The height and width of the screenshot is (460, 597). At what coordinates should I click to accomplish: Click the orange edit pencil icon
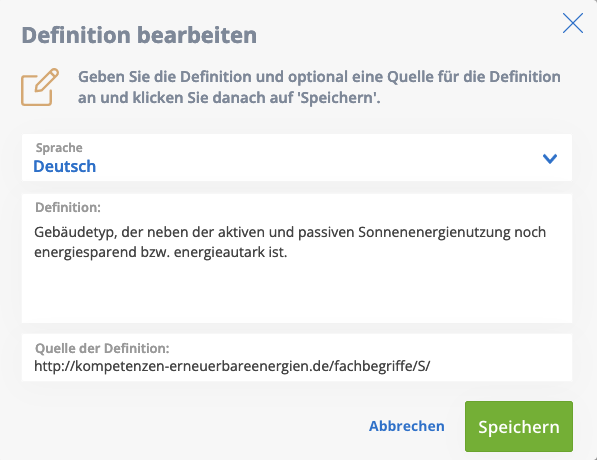click(x=40, y=87)
